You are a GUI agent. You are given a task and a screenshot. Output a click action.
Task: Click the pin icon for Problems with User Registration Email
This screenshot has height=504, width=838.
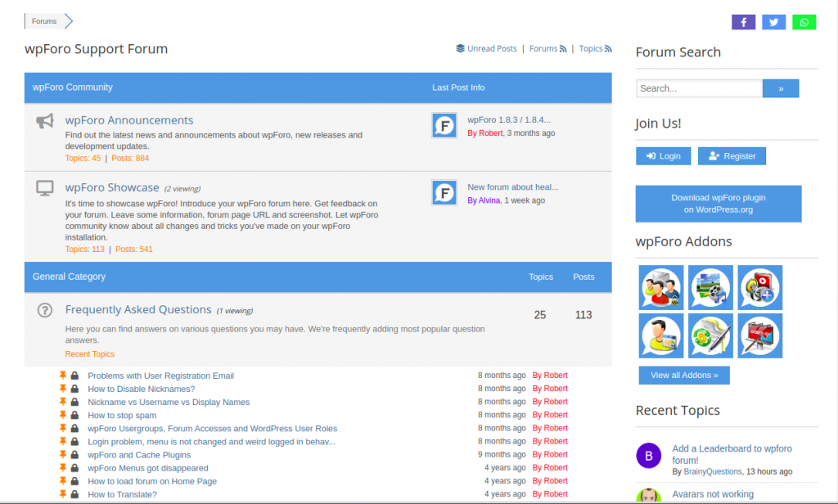click(63, 376)
